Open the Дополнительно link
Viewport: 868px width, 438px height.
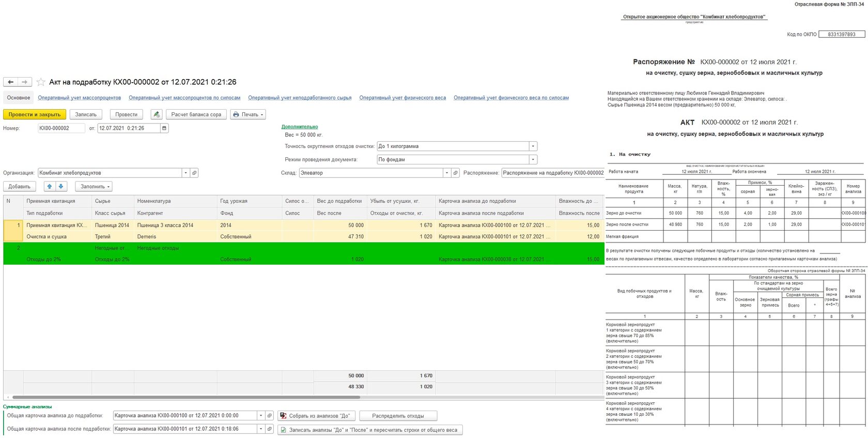(x=300, y=127)
